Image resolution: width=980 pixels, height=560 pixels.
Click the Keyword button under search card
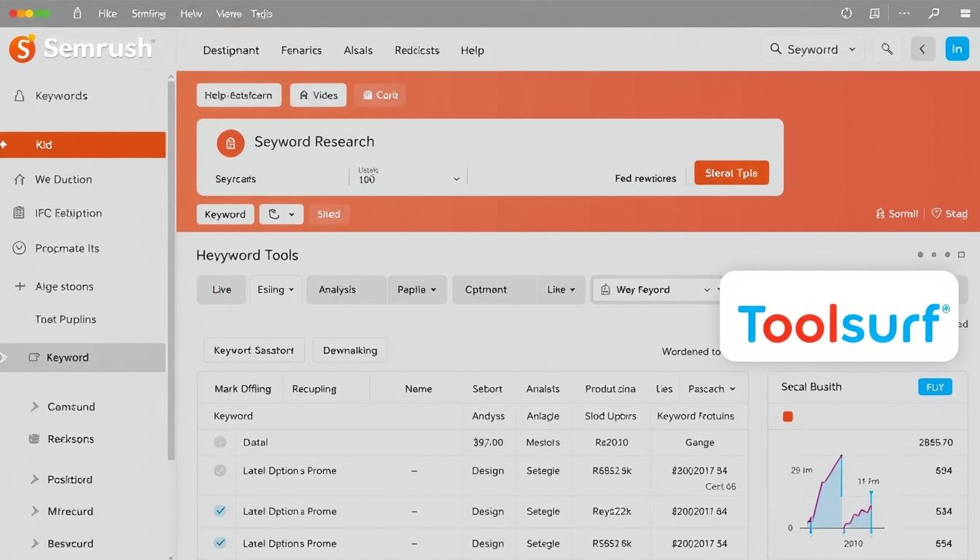[225, 214]
